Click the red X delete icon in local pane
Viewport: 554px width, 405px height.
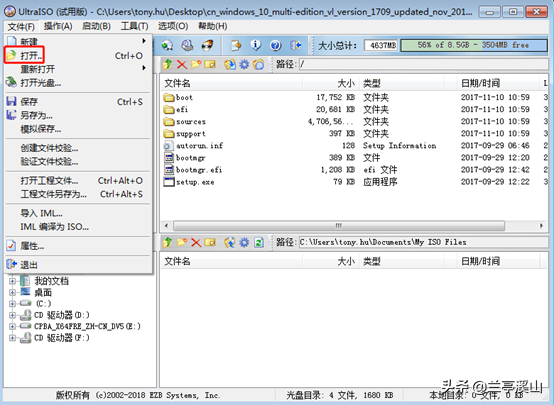tap(196, 242)
